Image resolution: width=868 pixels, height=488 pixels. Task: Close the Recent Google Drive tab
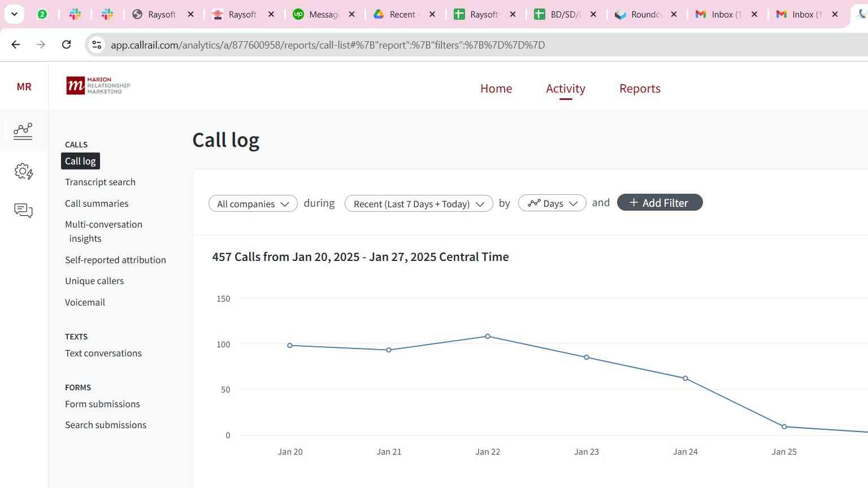coord(432,14)
